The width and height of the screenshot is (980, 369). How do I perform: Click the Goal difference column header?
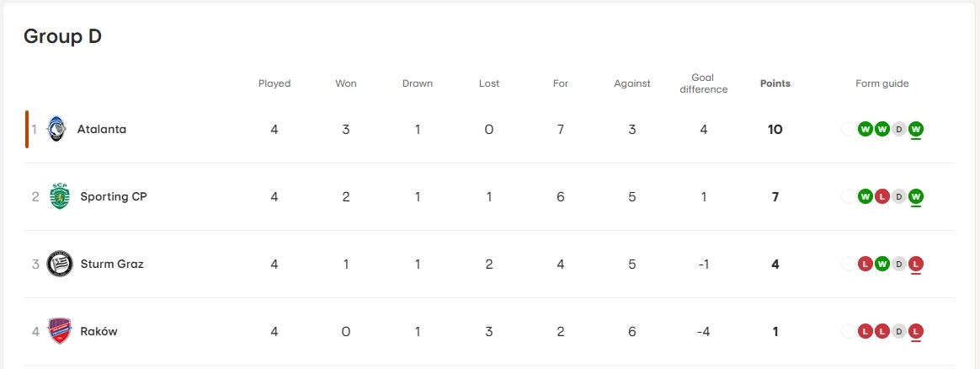[x=703, y=83]
